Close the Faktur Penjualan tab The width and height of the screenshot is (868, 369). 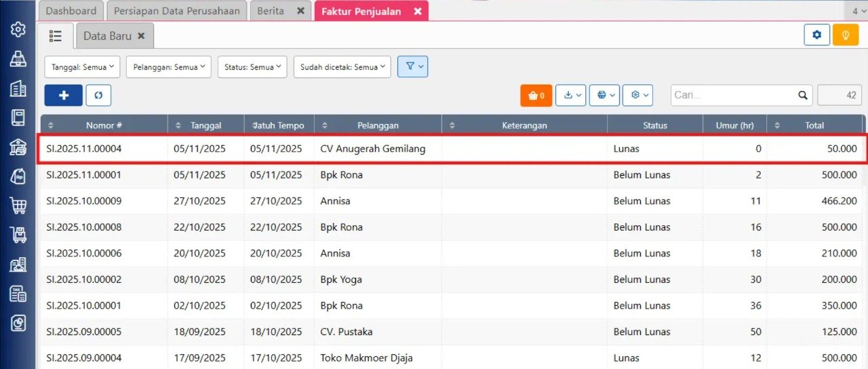pos(417,12)
